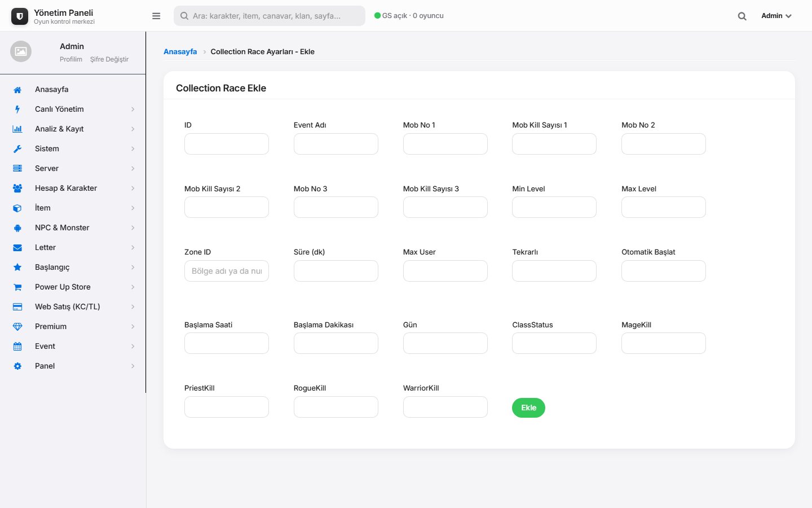This screenshot has height=508, width=812.
Task: Focus the Başlama Saati input field
Action: (227, 343)
